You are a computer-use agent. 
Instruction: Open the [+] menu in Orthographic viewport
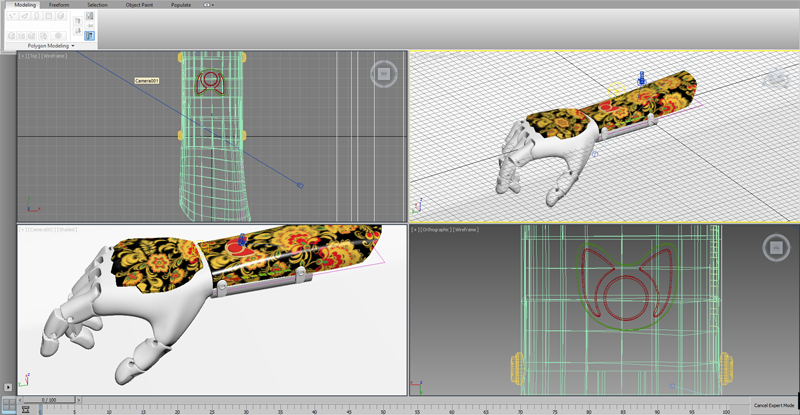pos(415,230)
